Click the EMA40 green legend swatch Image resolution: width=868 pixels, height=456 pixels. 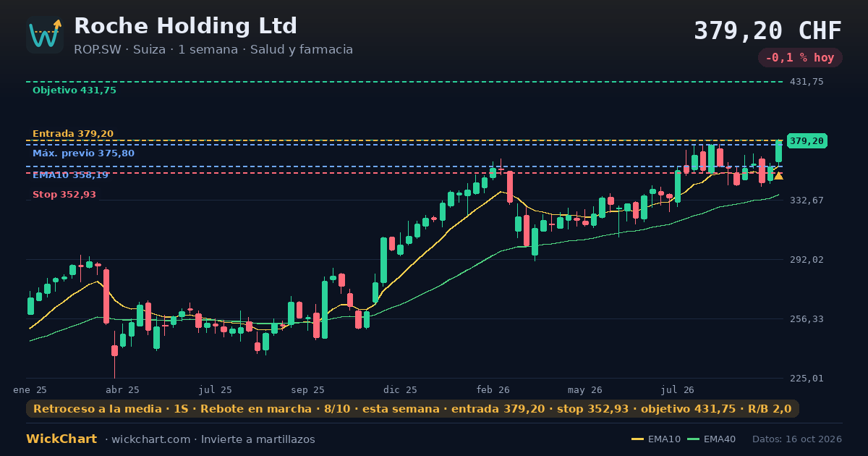[693, 439]
